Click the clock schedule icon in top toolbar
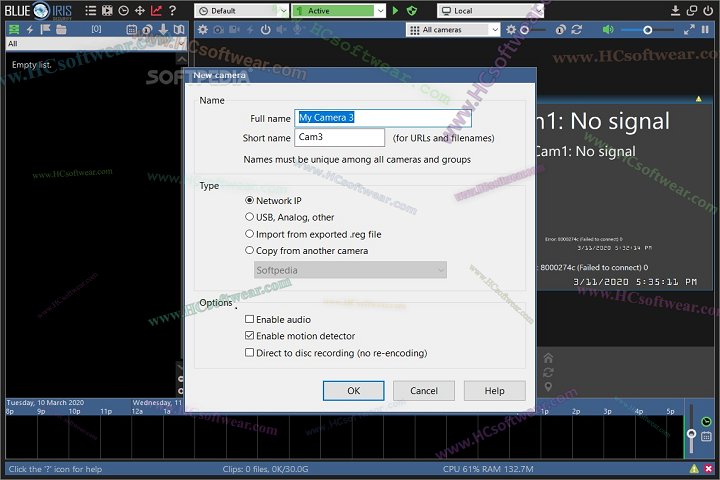The height and width of the screenshot is (480, 720). click(x=122, y=11)
